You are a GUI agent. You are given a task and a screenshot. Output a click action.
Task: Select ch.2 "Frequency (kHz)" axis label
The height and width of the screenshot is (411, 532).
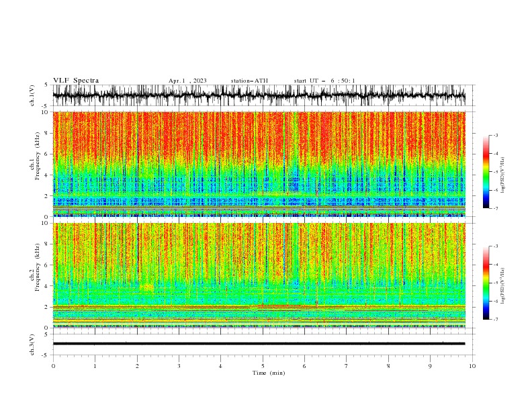tap(38, 267)
